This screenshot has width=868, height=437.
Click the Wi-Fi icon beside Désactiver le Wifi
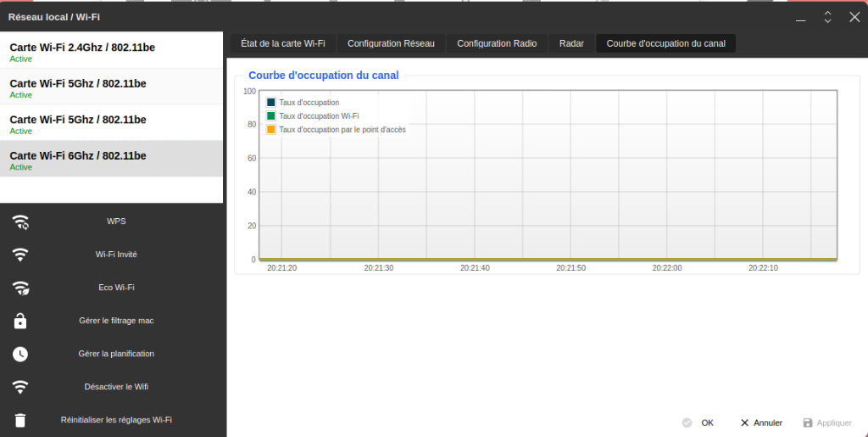coord(20,387)
